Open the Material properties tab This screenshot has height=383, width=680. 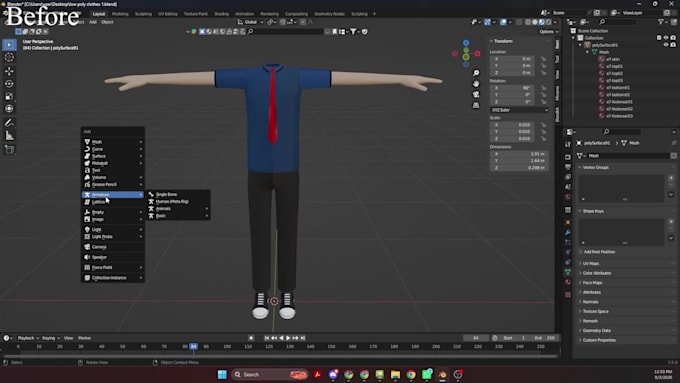coord(568,282)
